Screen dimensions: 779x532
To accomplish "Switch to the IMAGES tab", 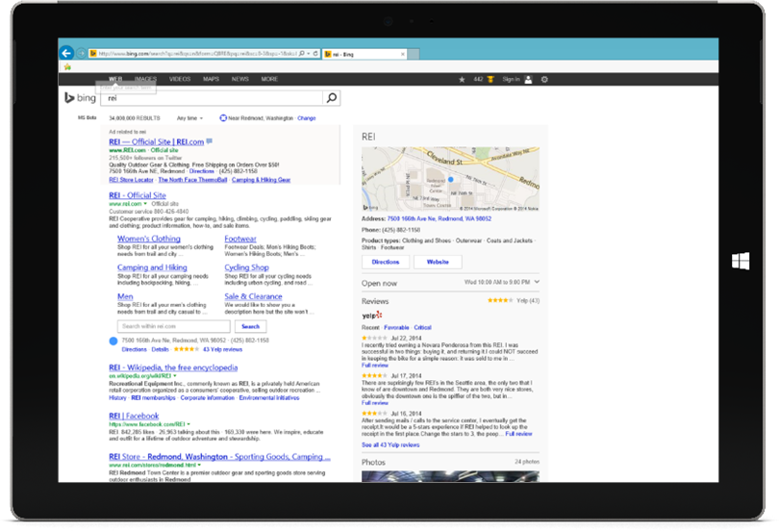I will coord(145,79).
